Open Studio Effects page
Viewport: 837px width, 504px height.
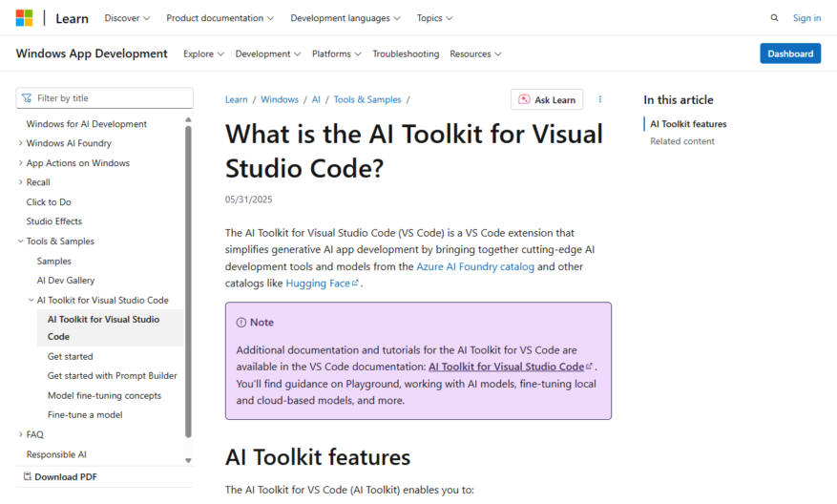[x=53, y=221]
